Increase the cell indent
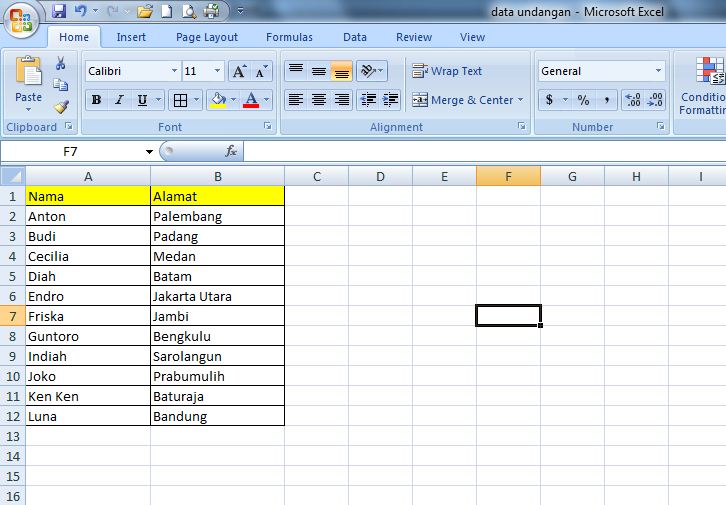The width and height of the screenshot is (726, 505). [390, 100]
